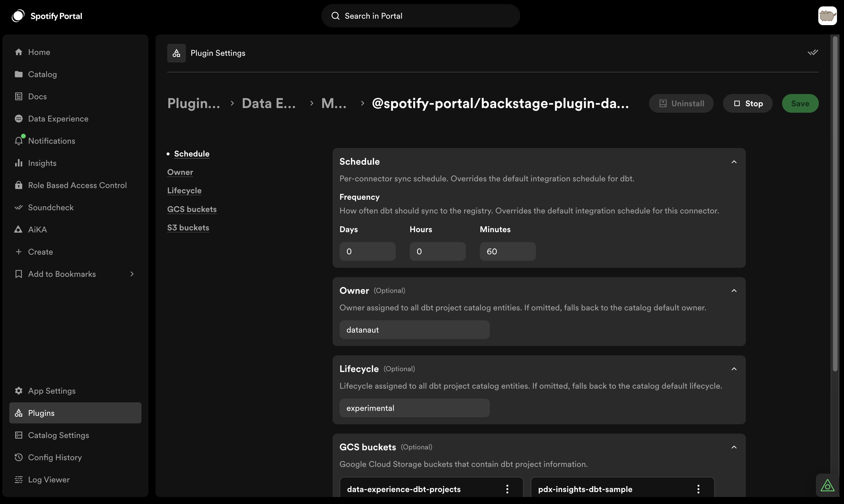Jump to Lifecycle section link
This screenshot has height=504, width=844.
coord(184,191)
